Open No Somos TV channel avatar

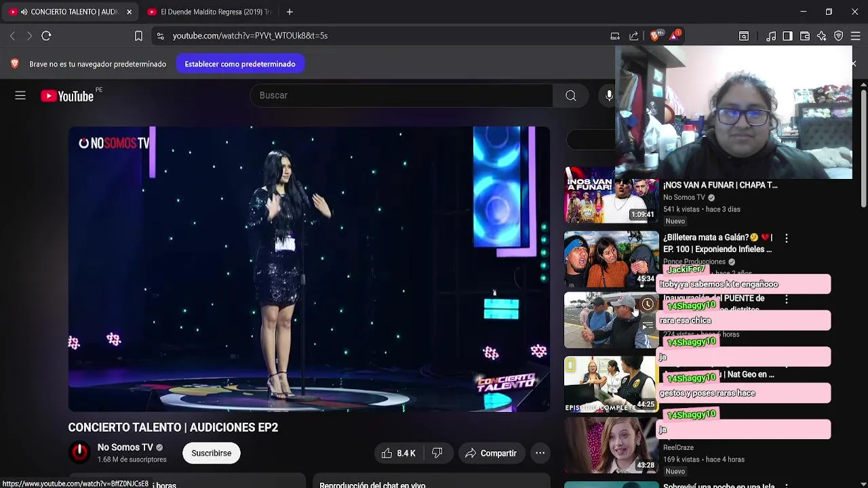click(80, 453)
